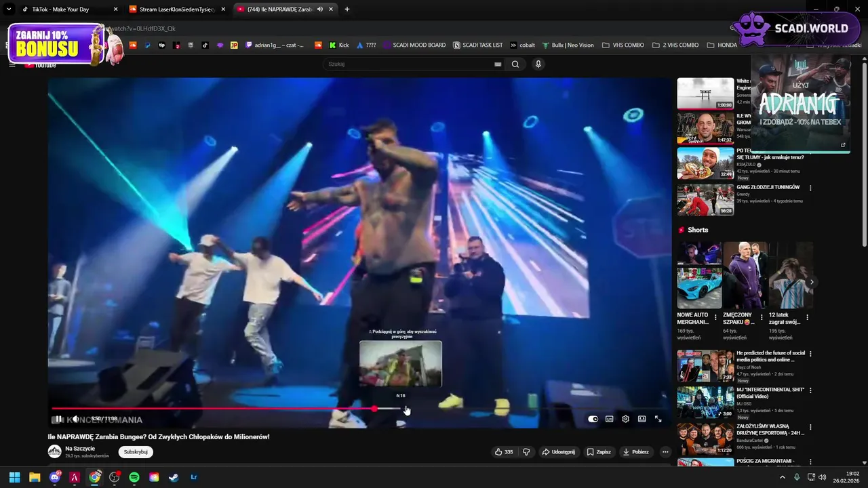The width and height of the screenshot is (868, 488).
Task: Open the more actions menu below video
Action: coord(665,452)
